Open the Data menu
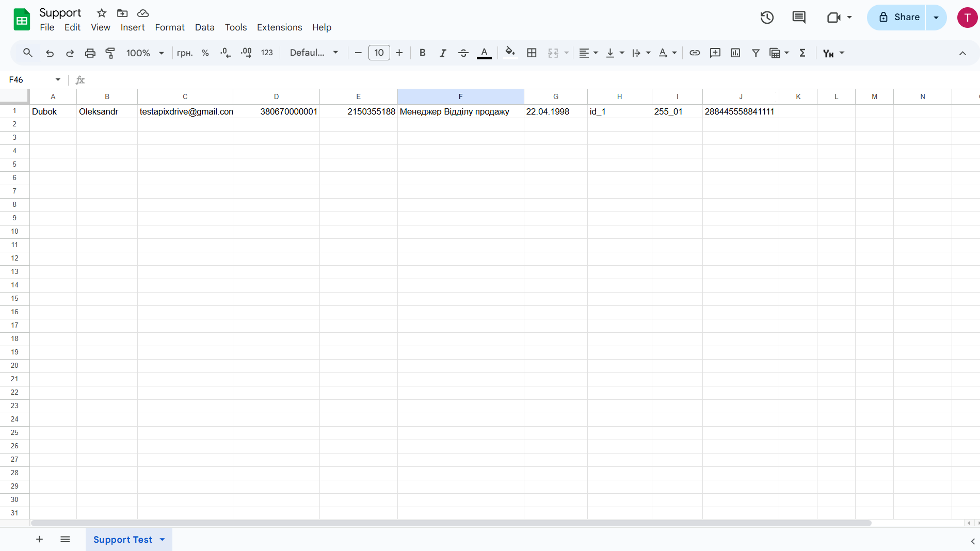The width and height of the screenshot is (980, 551). [x=204, y=27]
